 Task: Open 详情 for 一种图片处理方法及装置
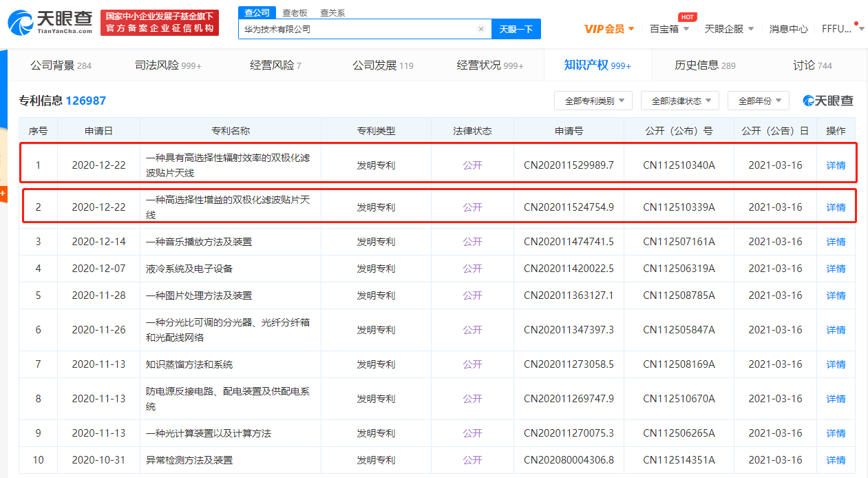[x=836, y=295]
